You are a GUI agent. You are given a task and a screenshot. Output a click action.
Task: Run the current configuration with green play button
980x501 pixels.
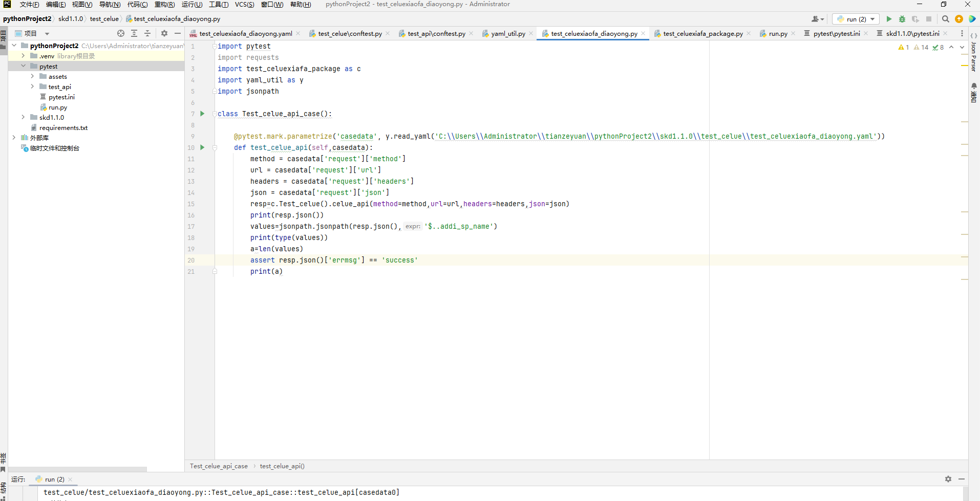[889, 19]
